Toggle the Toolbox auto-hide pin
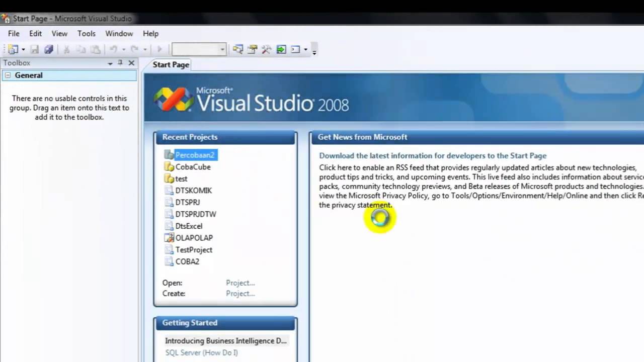The height and width of the screenshot is (362, 644). [120, 63]
